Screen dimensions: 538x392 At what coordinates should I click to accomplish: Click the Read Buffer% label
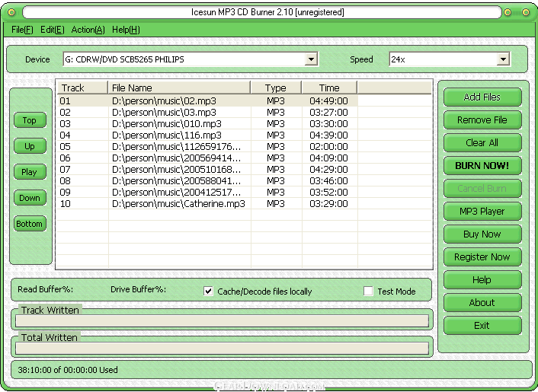[x=45, y=289]
